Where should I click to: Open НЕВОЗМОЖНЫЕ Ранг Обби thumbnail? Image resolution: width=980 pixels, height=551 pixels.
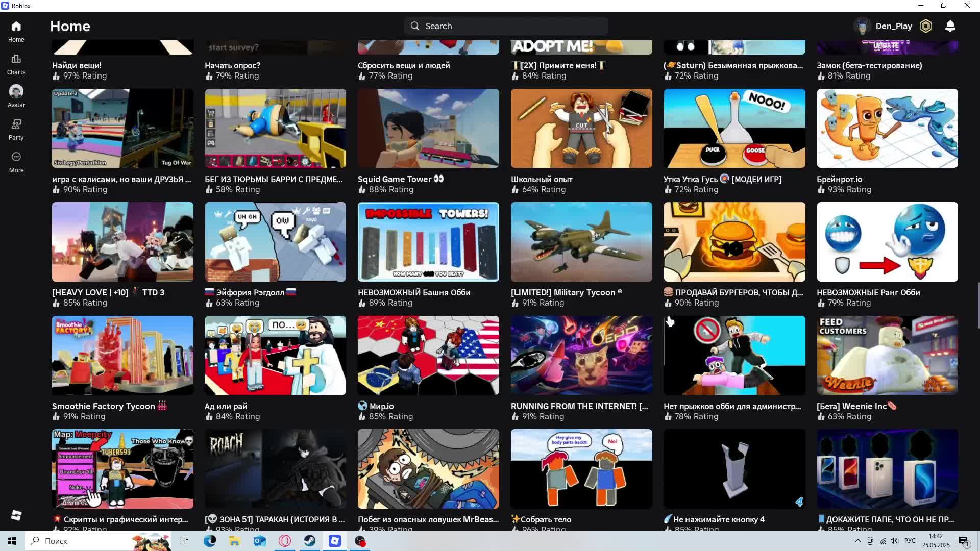[887, 241]
